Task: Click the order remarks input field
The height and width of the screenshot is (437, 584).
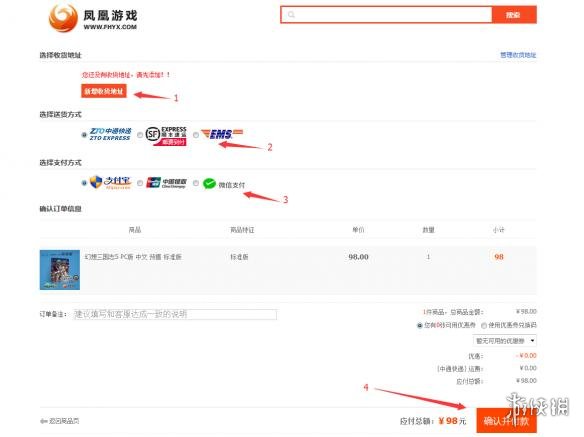Action: pos(175,314)
